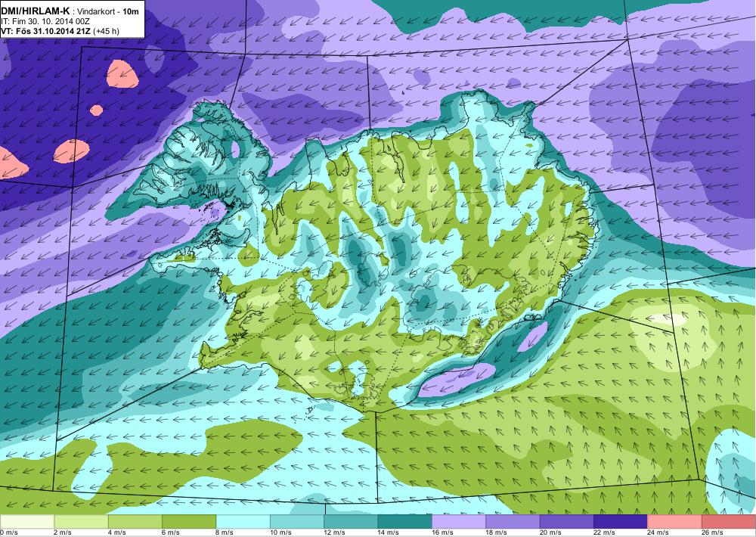756x537 pixels.
Task: Pick the light lavender swatch starting at 16 m/s
Action: [x=459, y=522]
